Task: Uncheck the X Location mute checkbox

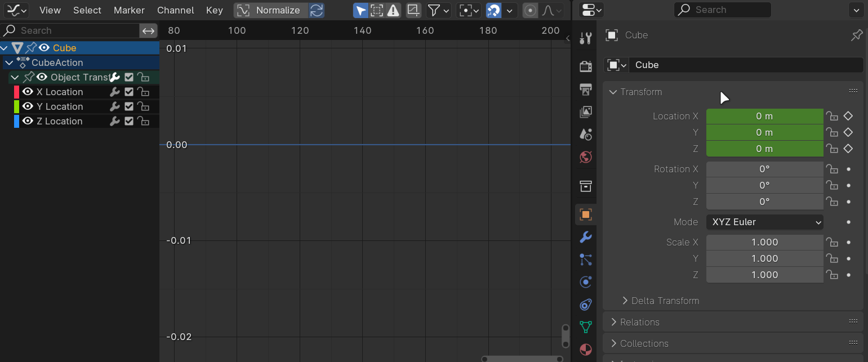Action: pyautogui.click(x=129, y=92)
